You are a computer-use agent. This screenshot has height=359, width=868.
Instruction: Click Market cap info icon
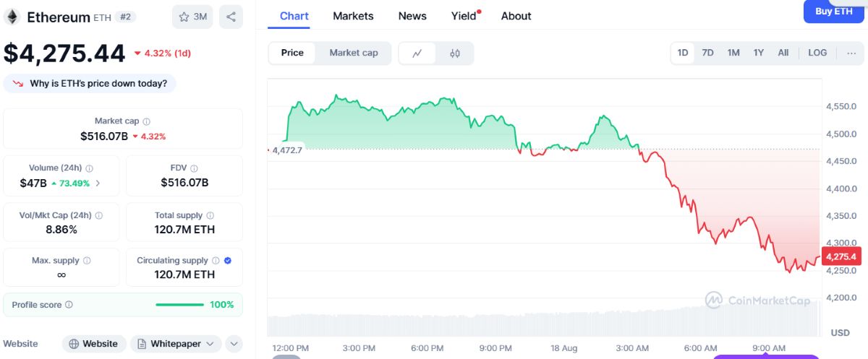pos(147,121)
